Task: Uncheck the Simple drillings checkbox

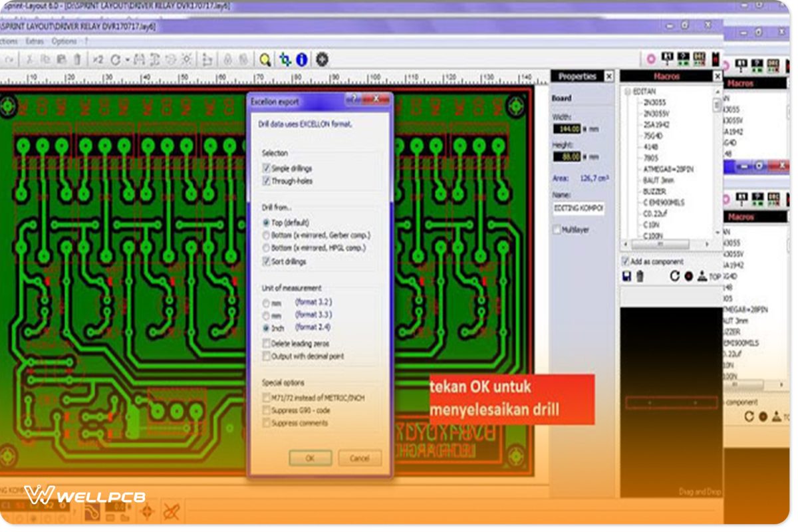Action: [267, 169]
